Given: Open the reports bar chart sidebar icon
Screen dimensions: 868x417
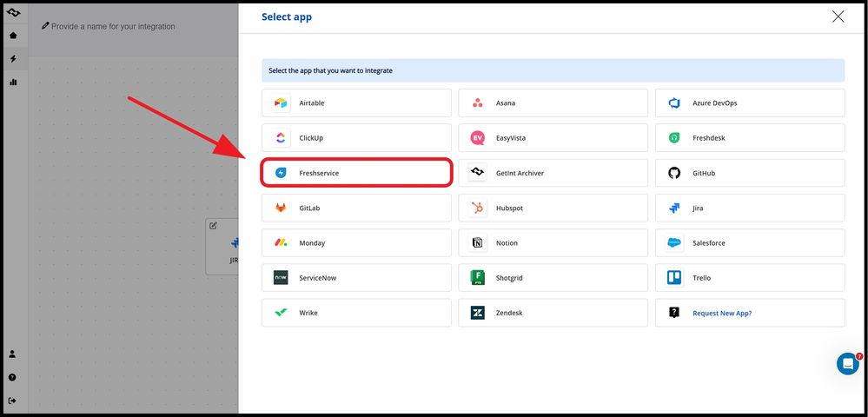Looking at the screenshot, I should click(x=13, y=82).
